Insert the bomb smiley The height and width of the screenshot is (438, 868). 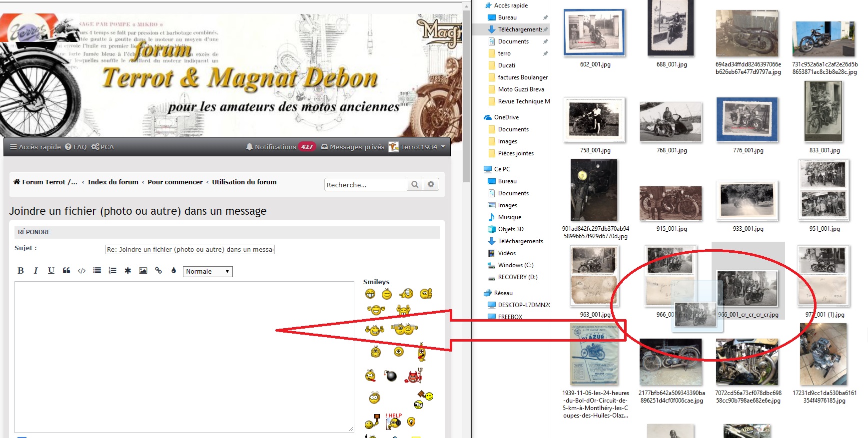(390, 375)
